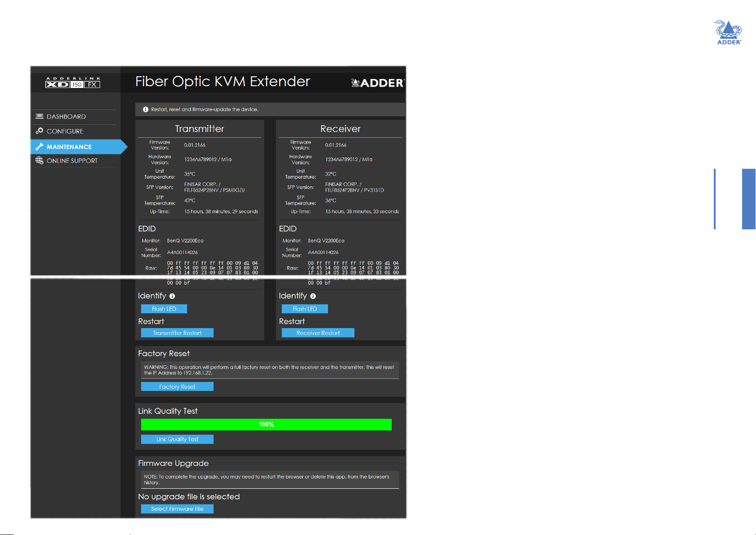
Task: Click Receiver unit temperature 32°C
Action: [331, 174]
